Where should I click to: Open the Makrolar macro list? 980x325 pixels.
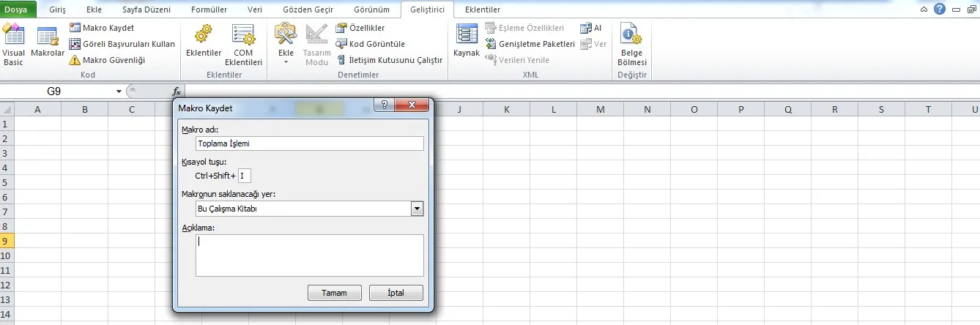pos(48,44)
